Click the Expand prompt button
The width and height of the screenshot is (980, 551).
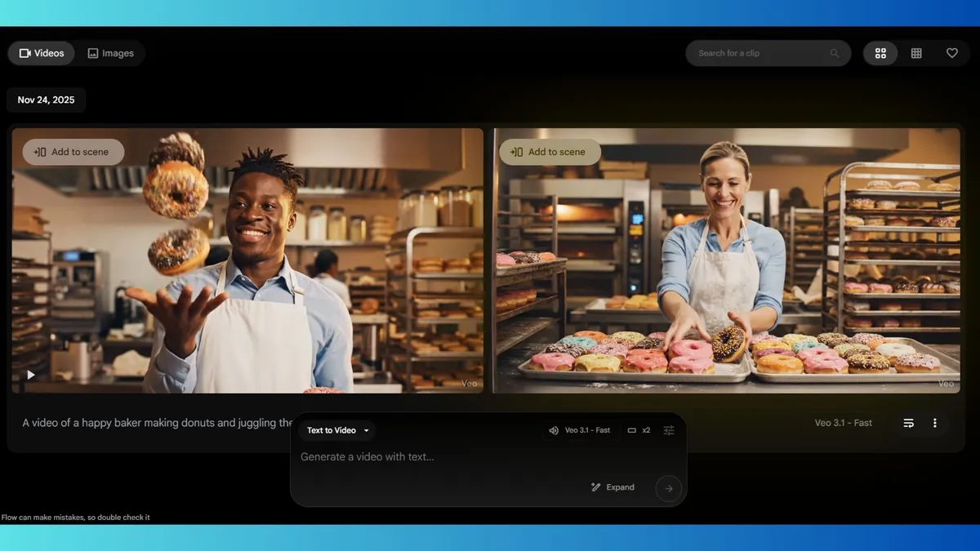coord(612,487)
